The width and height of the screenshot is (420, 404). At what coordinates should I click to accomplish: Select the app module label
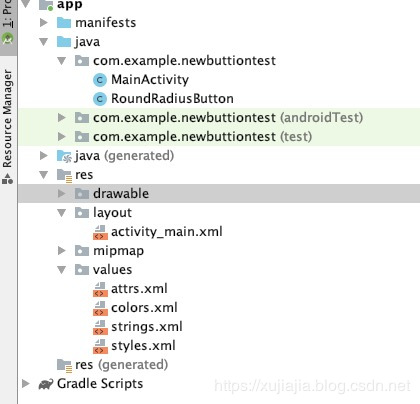(69, 5)
